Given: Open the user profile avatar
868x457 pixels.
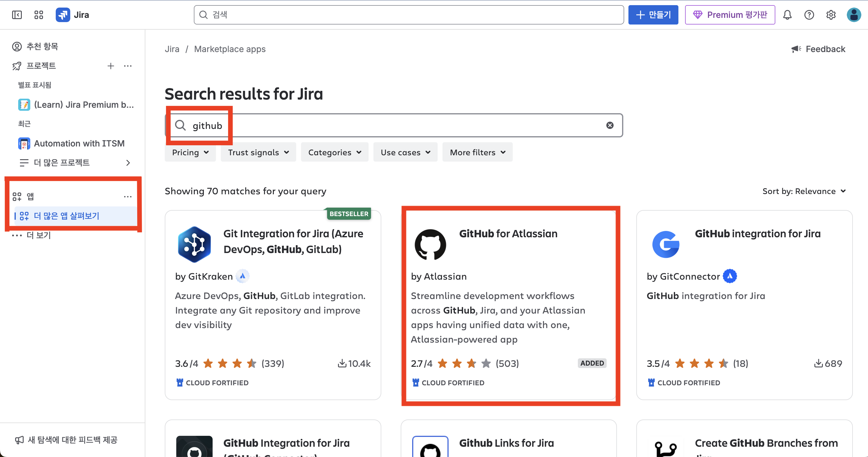Looking at the screenshot, I should coord(853,15).
